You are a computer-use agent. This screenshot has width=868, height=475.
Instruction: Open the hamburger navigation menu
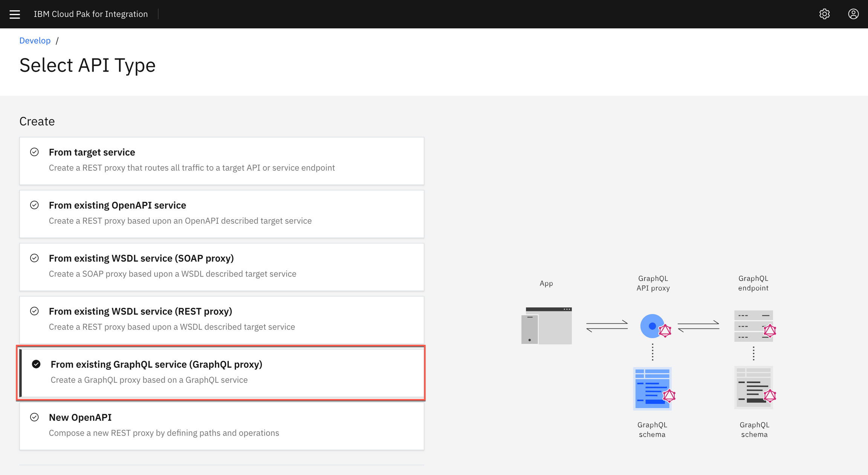click(15, 14)
